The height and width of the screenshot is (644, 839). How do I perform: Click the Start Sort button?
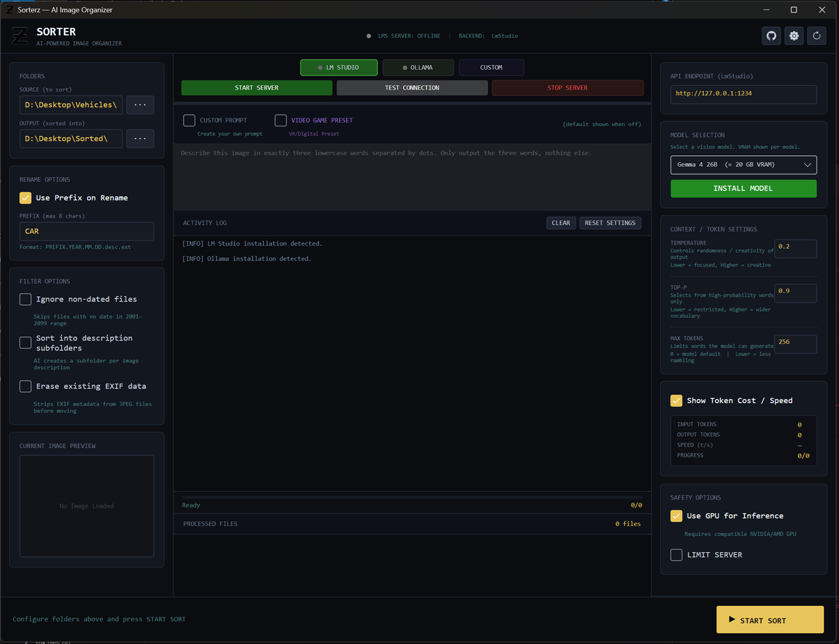(770, 620)
